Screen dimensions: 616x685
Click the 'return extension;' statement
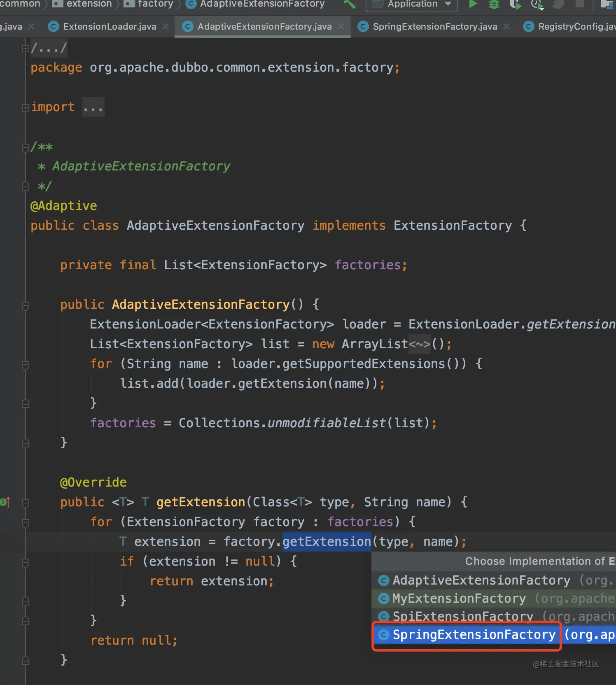(x=212, y=581)
